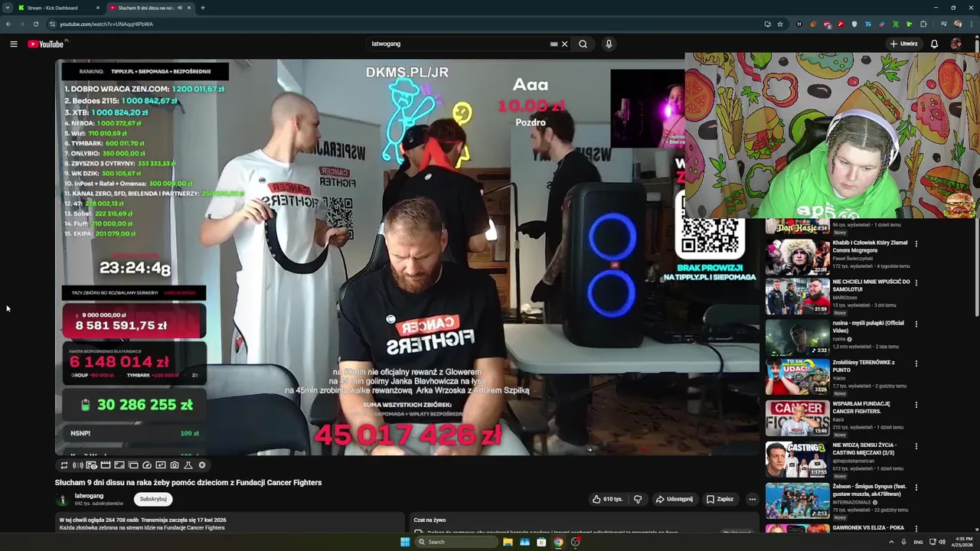This screenshot has width=980, height=551.
Task: Take a video screenshot with camera icon
Action: [x=175, y=465]
